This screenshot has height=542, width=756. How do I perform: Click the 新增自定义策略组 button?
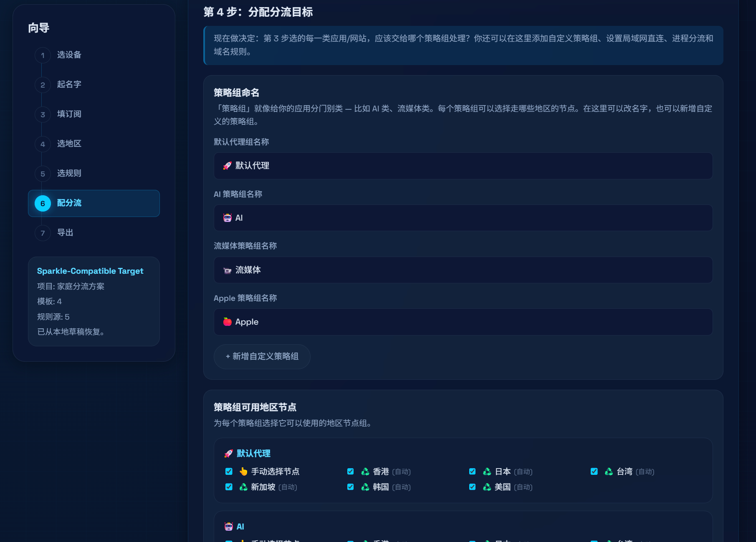tap(262, 356)
